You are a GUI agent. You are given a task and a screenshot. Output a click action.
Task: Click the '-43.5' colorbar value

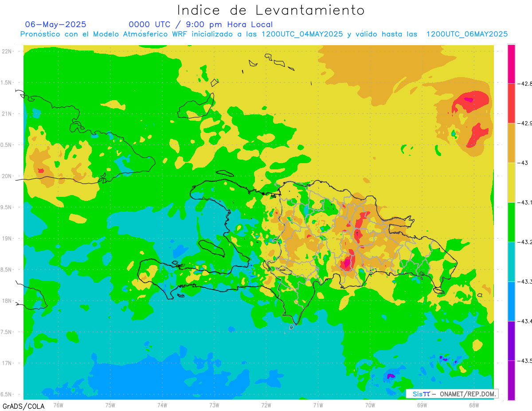[524, 361]
